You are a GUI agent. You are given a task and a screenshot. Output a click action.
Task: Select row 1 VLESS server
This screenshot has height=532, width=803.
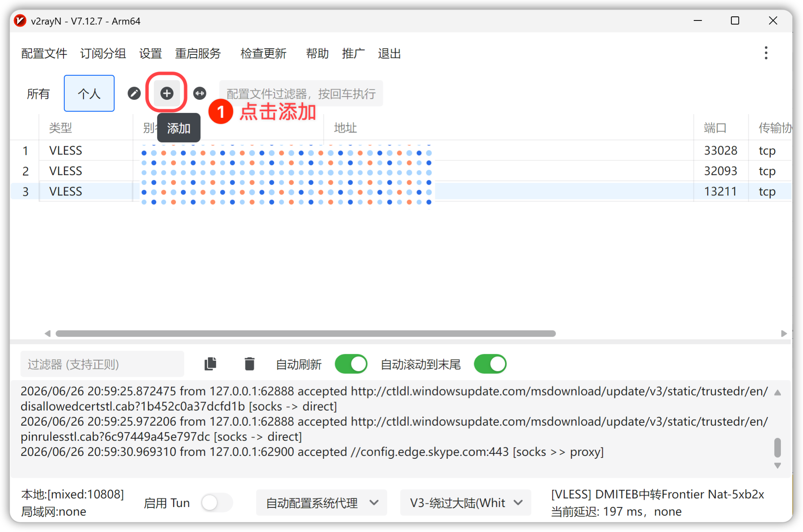pos(401,150)
